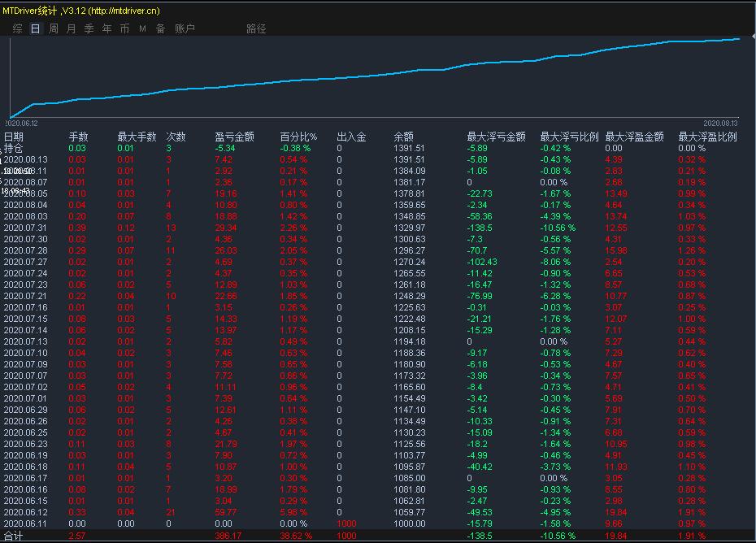Click the 持仓 profit/loss value -5.34
The image size is (756, 543).
[x=224, y=148]
